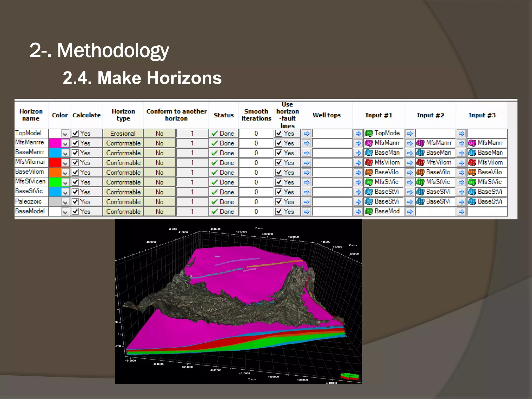Viewport: 532px width, 399px height.
Task: Select the magenta MfsManrr surface icon in Input #1
Action: 369,143
